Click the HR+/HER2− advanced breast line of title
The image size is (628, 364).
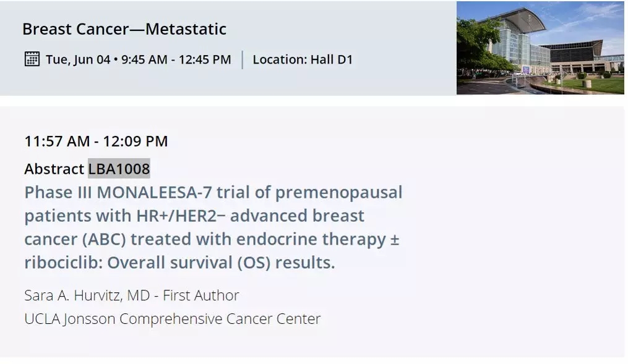click(x=194, y=216)
